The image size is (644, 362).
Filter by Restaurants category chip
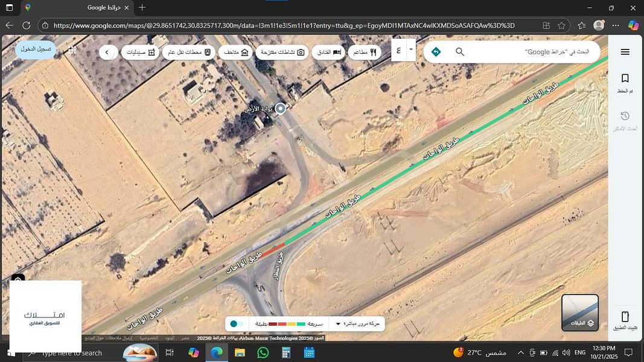364,52
